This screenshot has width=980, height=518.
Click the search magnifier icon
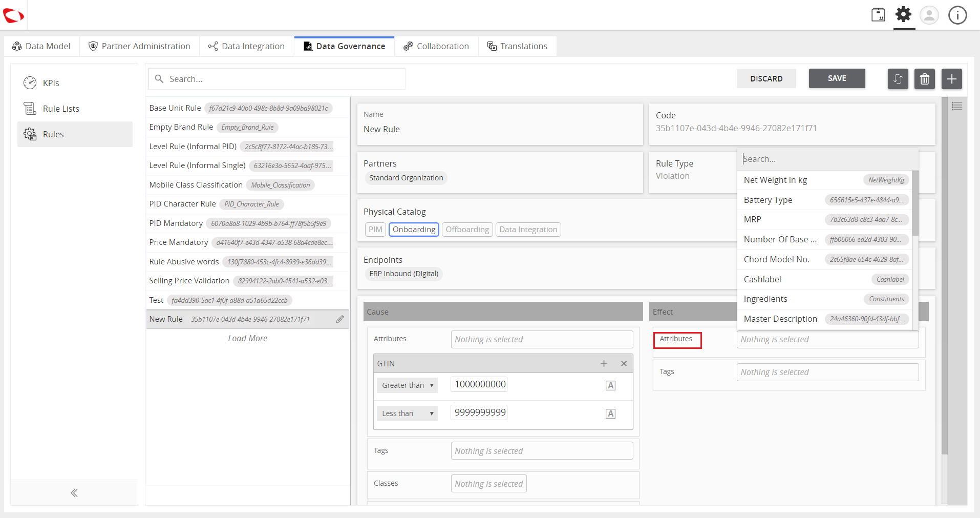(x=159, y=79)
